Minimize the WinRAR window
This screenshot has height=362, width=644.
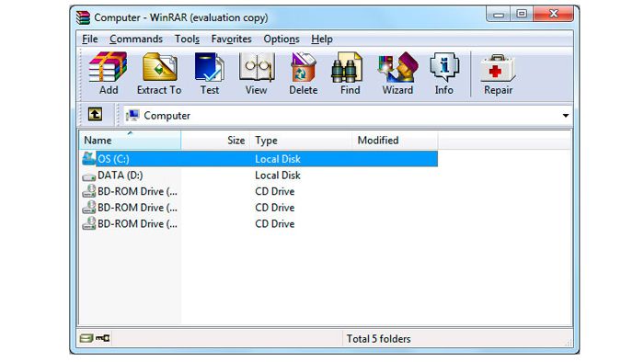499,15
